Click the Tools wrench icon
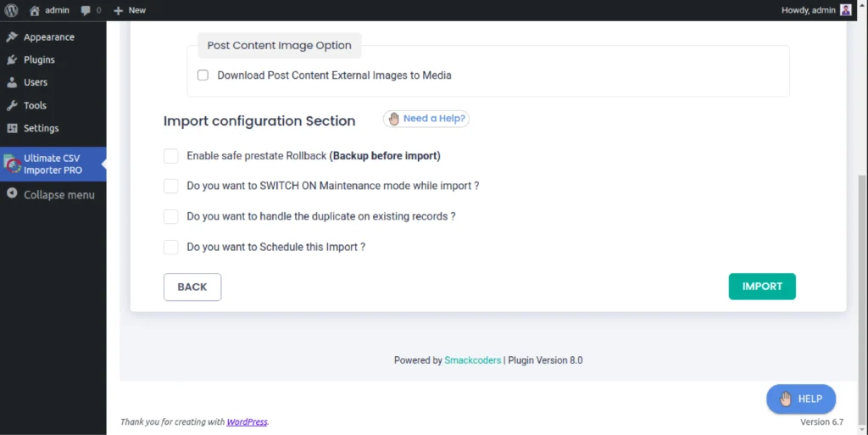 [12, 106]
